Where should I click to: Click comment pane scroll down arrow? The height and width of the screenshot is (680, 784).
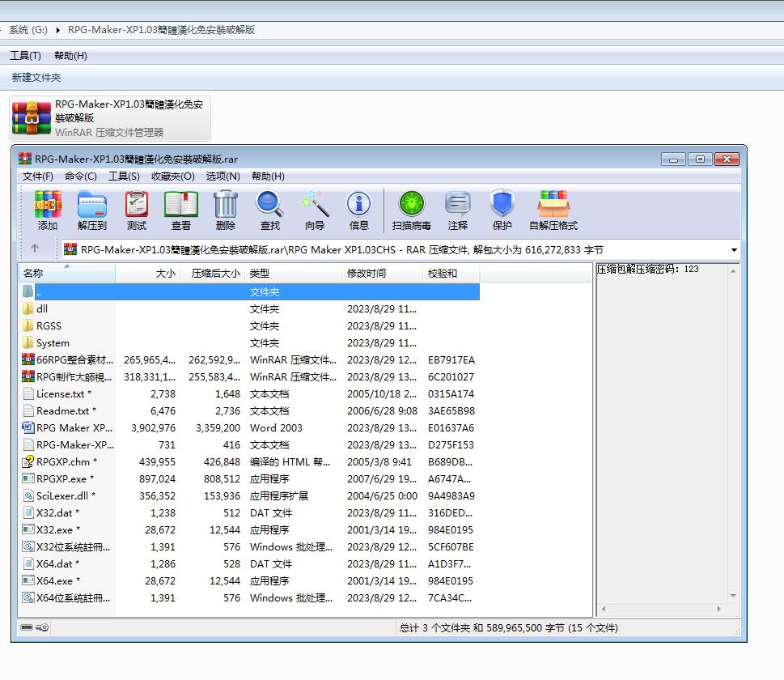[x=733, y=596]
